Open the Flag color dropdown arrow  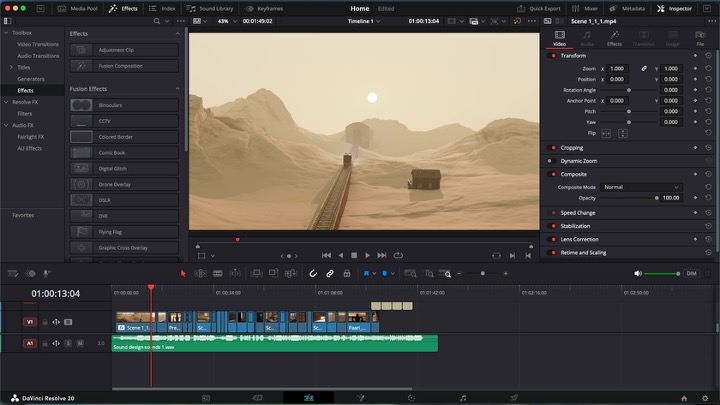(x=374, y=274)
